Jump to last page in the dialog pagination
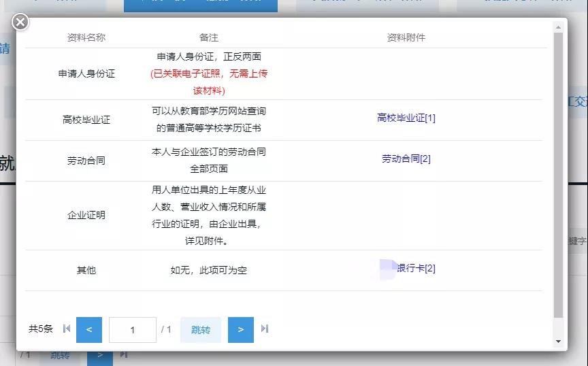This screenshot has width=588, height=366. pos(265,329)
